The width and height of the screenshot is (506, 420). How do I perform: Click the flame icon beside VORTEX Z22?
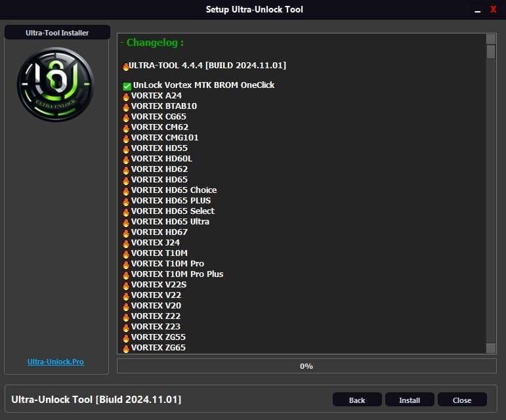(126, 316)
